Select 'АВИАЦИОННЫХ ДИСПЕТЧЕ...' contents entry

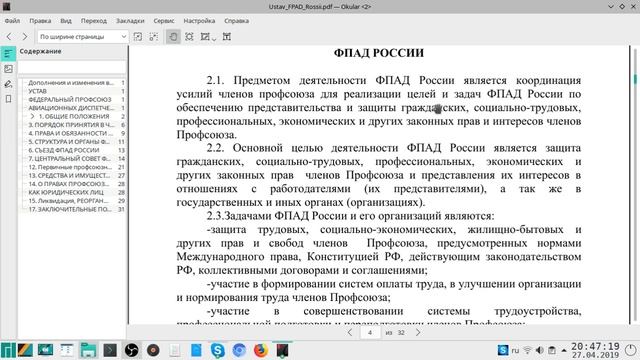pyautogui.click(x=72, y=108)
